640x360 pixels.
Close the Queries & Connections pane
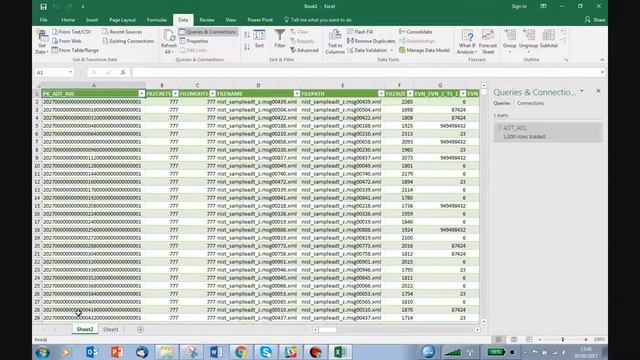598,91
